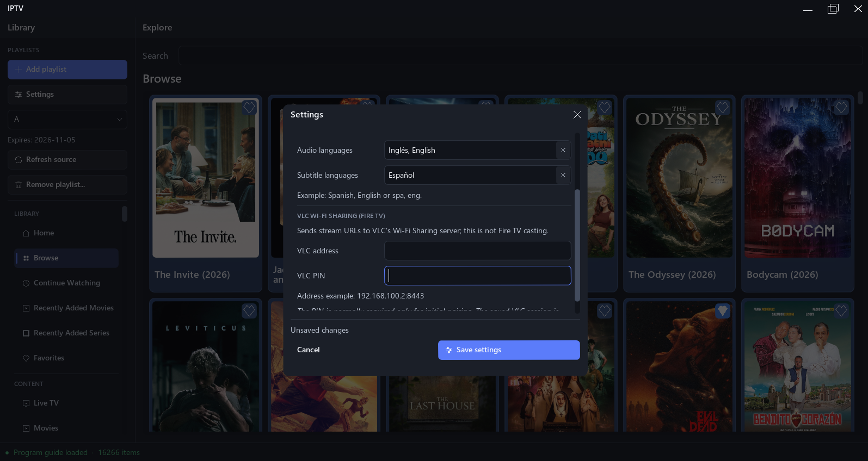Focus the Audio languages input
The width and height of the screenshot is (868, 461).
click(x=470, y=150)
